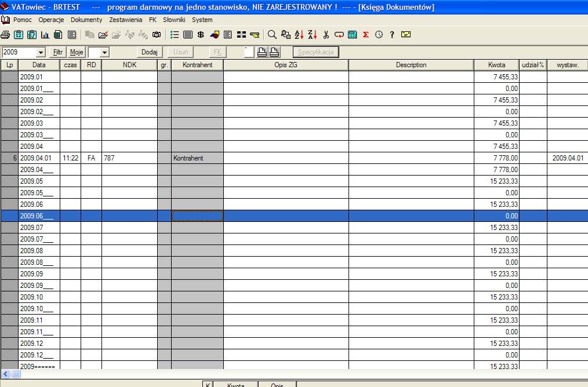Select the 2009.01 date cell
588x387 pixels.
(x=39, y=77)
